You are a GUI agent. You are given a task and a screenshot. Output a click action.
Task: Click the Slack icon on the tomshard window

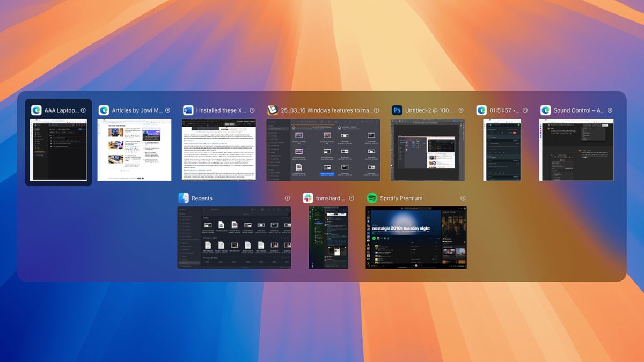308,198
